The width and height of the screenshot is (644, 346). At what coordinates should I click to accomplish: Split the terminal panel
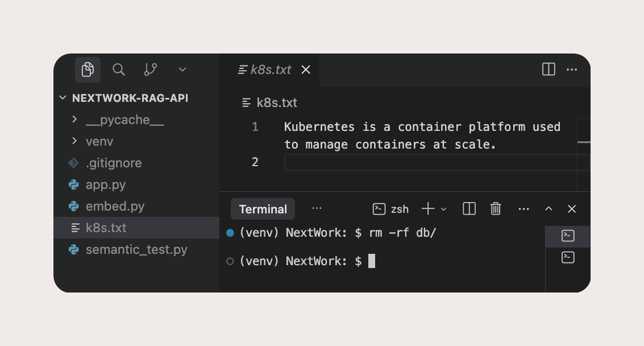coord(469,209)
